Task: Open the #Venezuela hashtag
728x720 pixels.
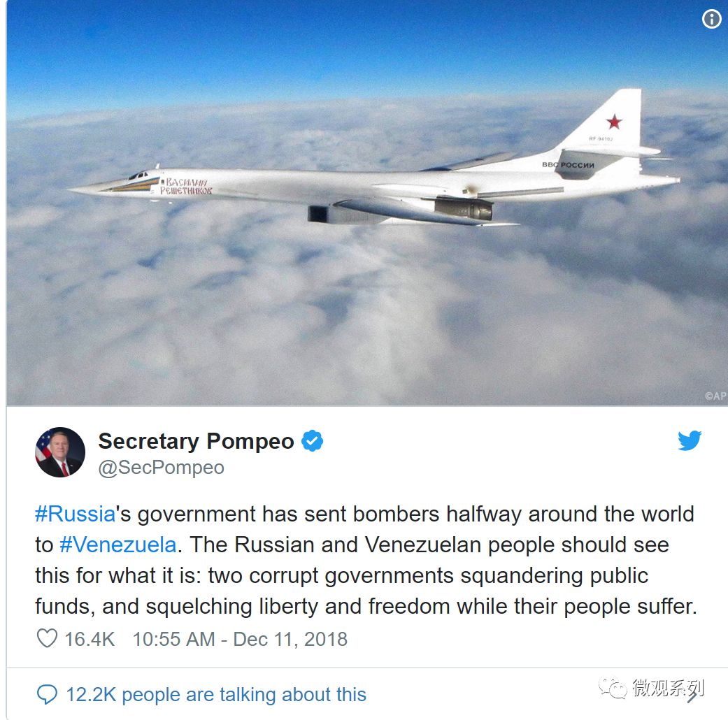Action: coord(118,545)
